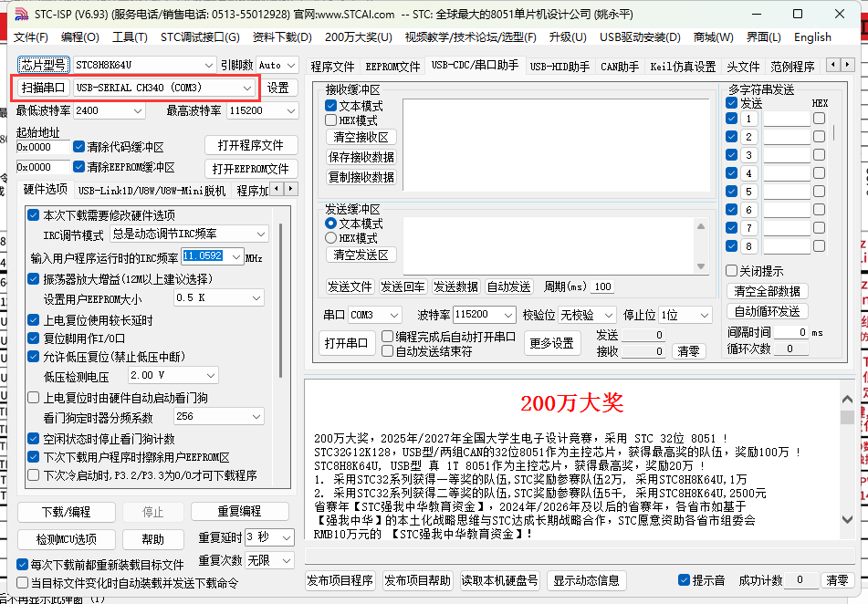Click hardware options panel vertical scrollbar
Viewport: 868px width, 604px height.
281,300
